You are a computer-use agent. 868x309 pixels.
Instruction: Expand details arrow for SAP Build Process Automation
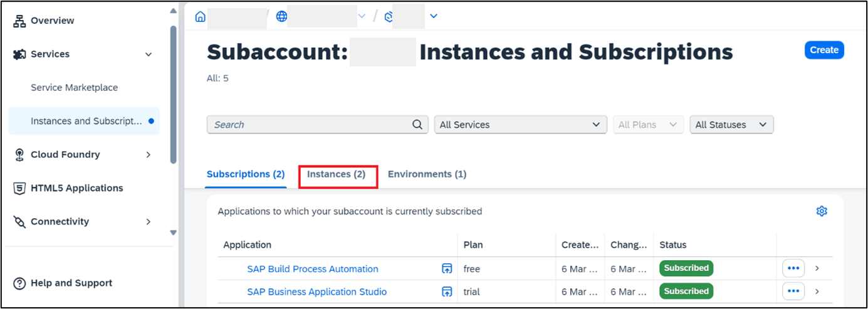(817, 268)
